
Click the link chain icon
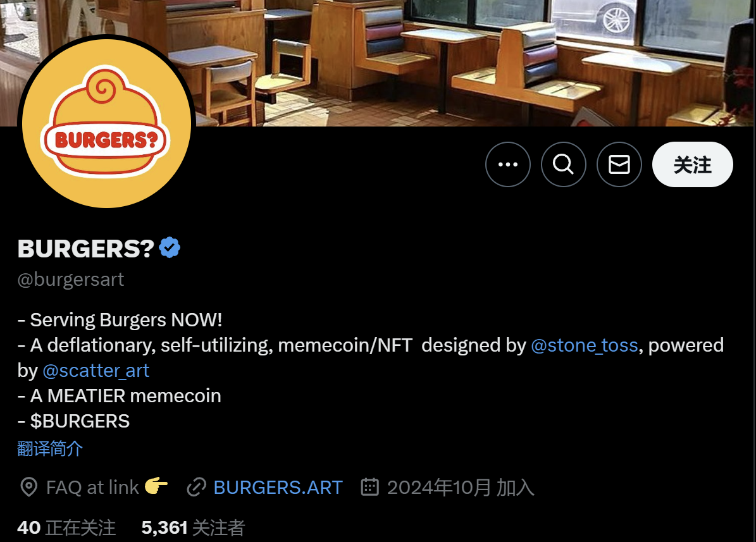pos(197,487)
